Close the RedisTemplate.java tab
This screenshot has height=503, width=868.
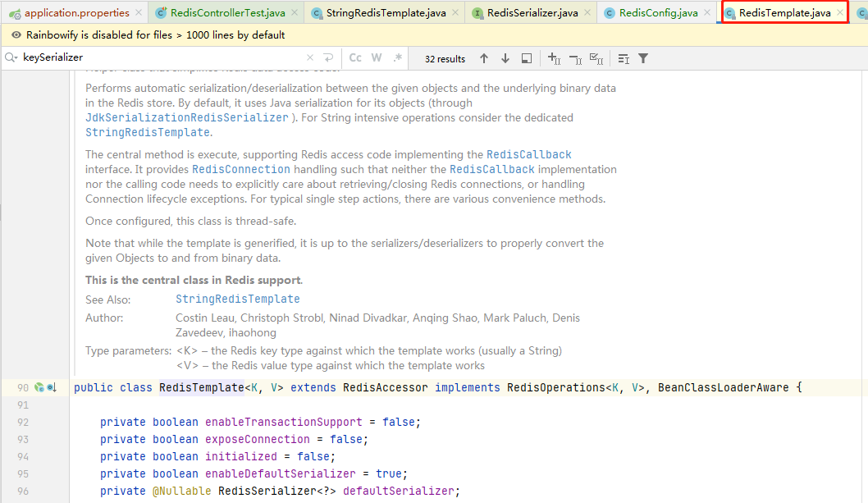(839, 13)
